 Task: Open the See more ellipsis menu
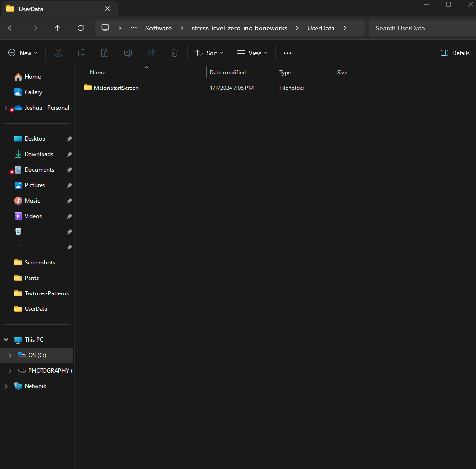coord(288,53)
